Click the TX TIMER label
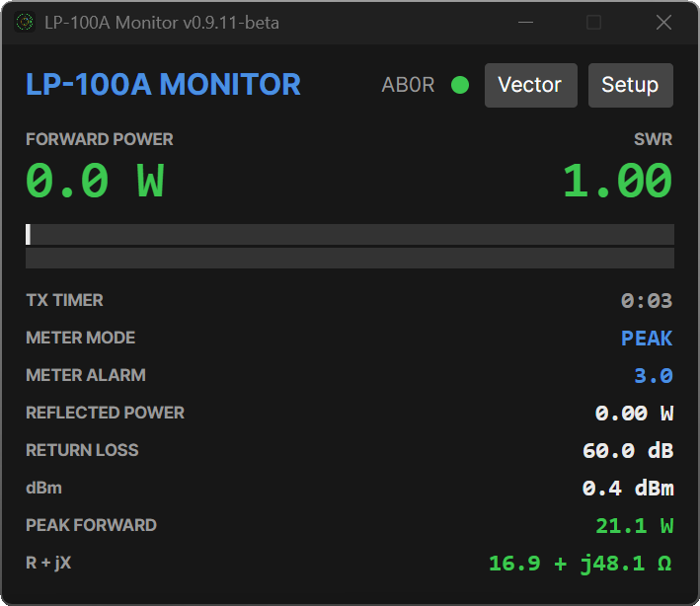 pos(64,300)
